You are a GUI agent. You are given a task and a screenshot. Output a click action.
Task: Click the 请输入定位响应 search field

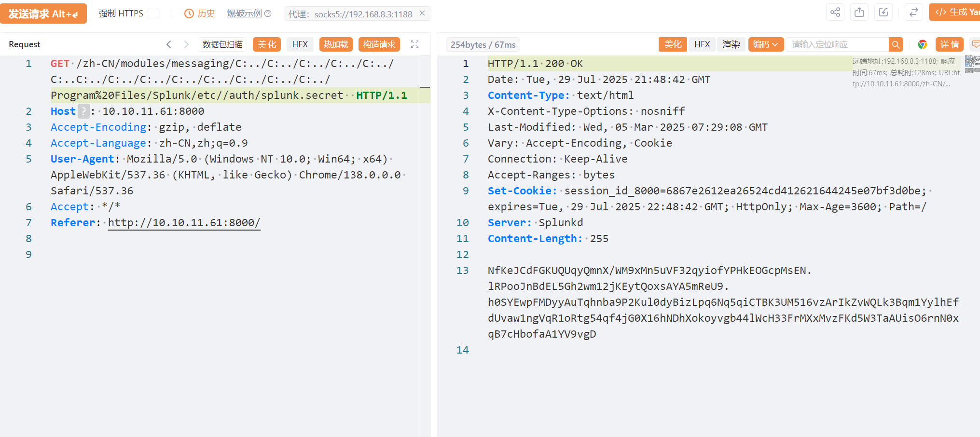coord(837,44)
